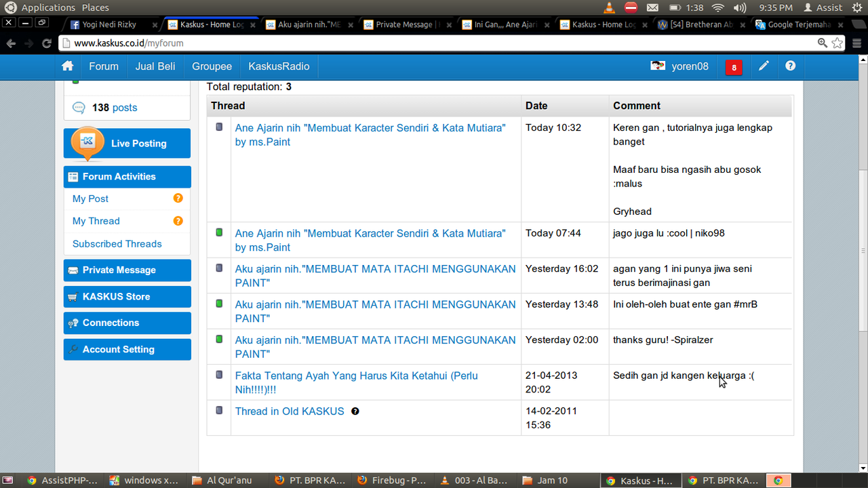Switch to Aku ajarin nih browser tab
Viewport: 868px width, 488px height.
click(309, 24)
